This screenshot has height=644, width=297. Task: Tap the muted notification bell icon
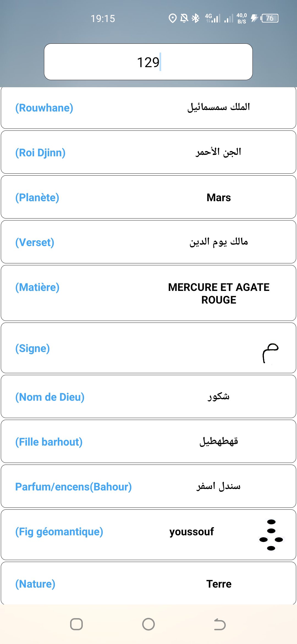click(184, 18)
